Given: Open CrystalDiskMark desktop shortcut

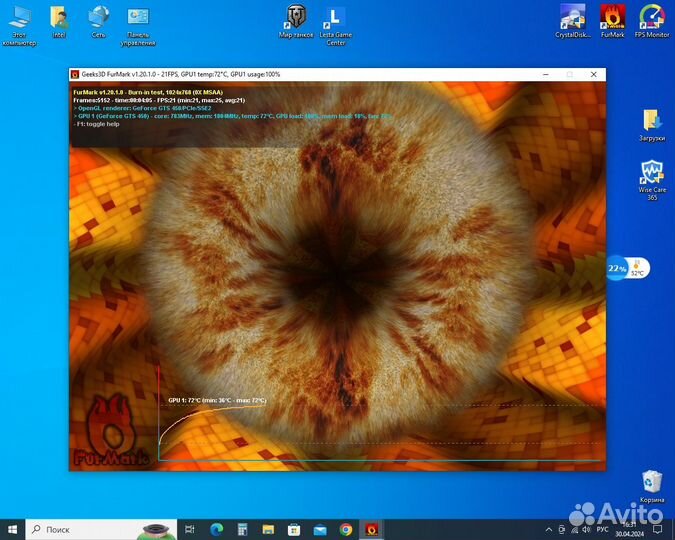Looking at the screenshot, I should click(572, 17).
